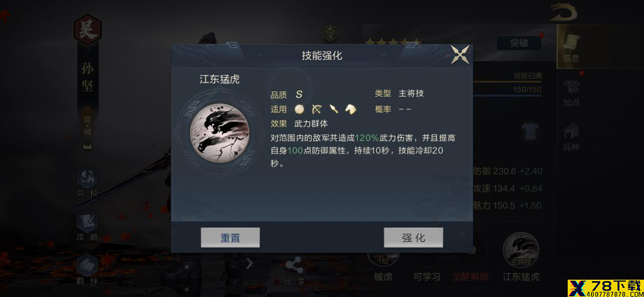Click the 强化 button
The image size is (644, 297).
(414, 237)
